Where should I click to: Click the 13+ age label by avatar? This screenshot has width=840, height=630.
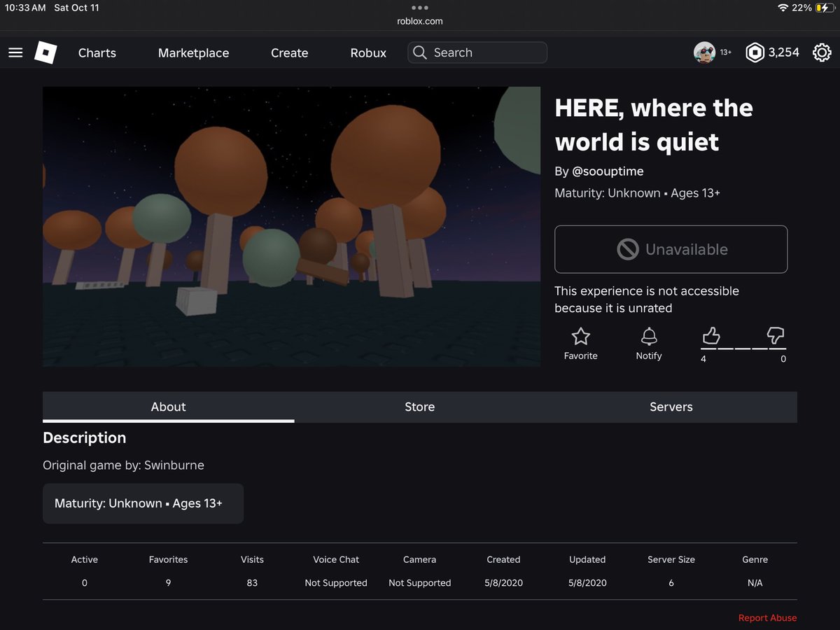coord(726,52)
